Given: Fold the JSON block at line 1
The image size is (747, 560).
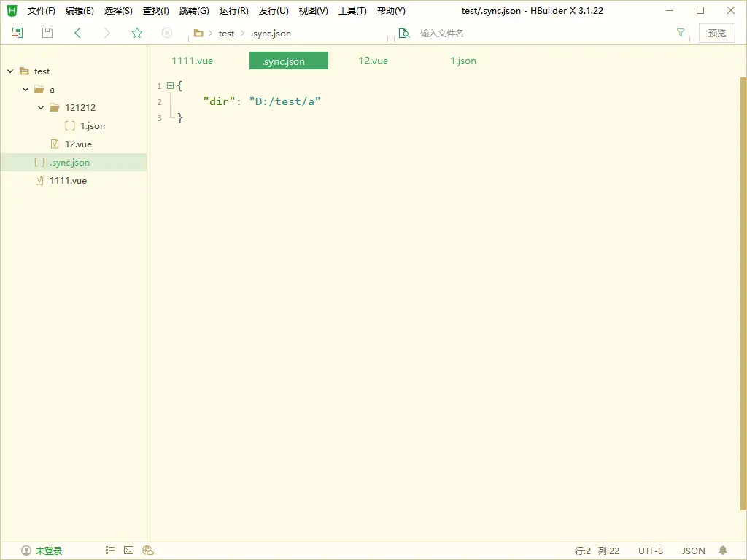Looking at the screenshot, I should [170, 86].
